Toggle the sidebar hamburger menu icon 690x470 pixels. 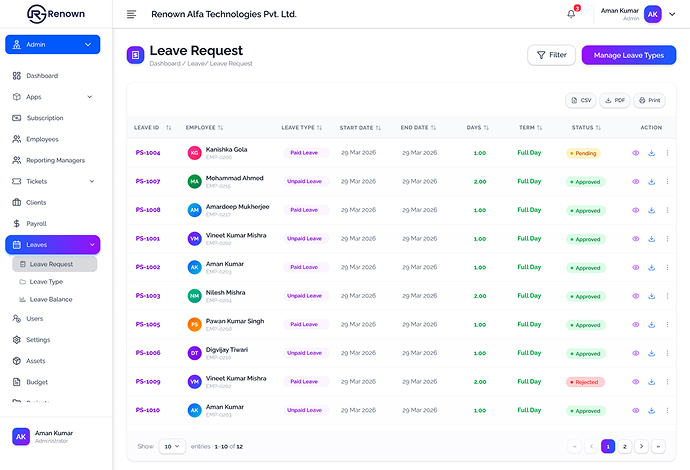tap(131, 14)
